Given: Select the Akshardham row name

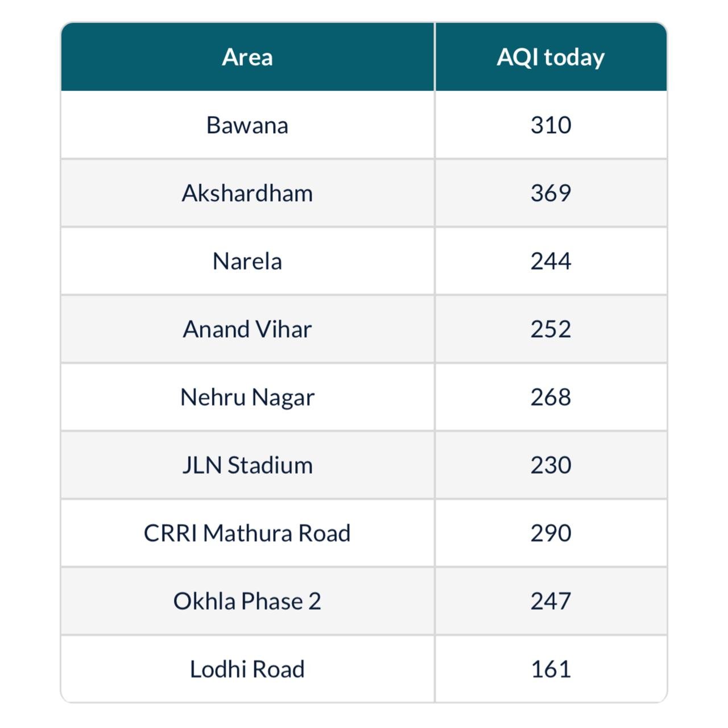Looking at the screenshot, I should pyautogui.click(x=247, y=193).
